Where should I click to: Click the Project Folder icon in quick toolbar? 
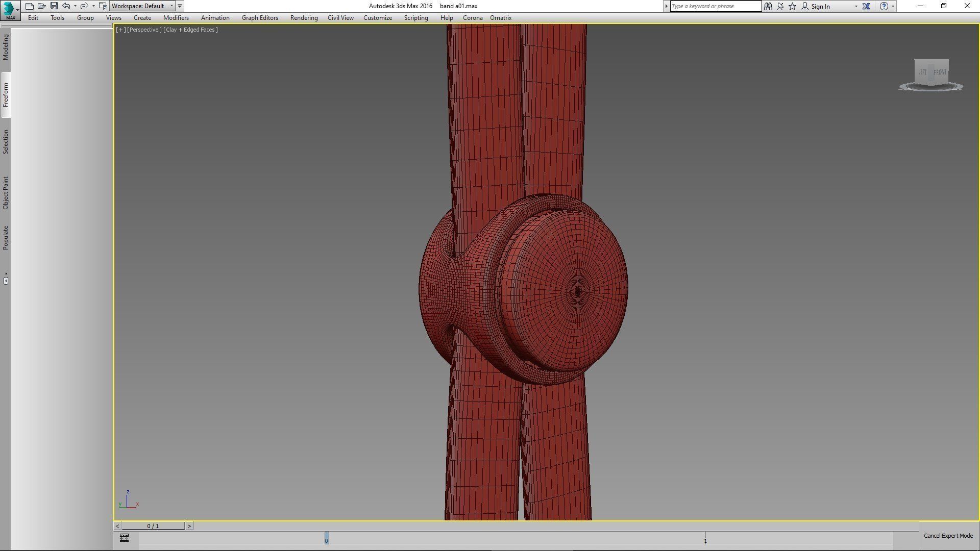point(103,6)
